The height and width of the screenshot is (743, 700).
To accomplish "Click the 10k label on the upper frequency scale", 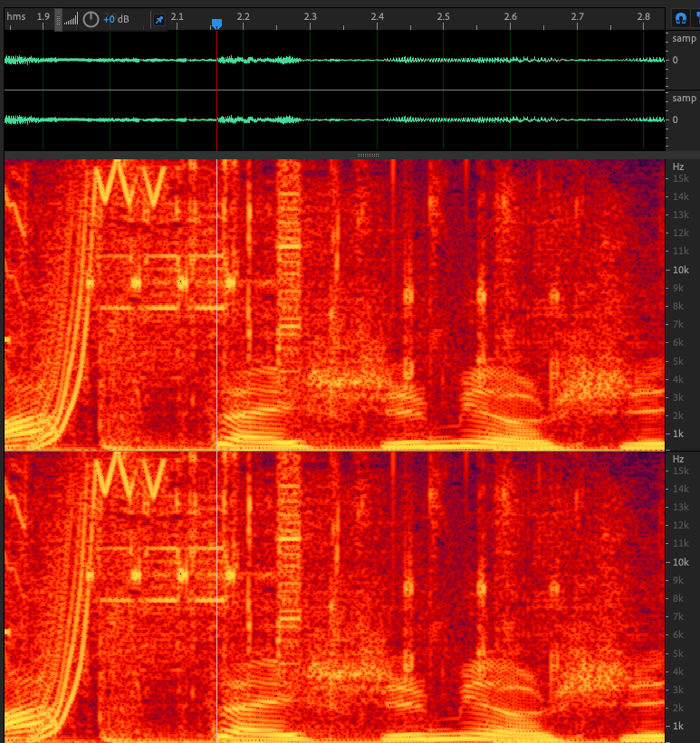I will pos(681,270).
